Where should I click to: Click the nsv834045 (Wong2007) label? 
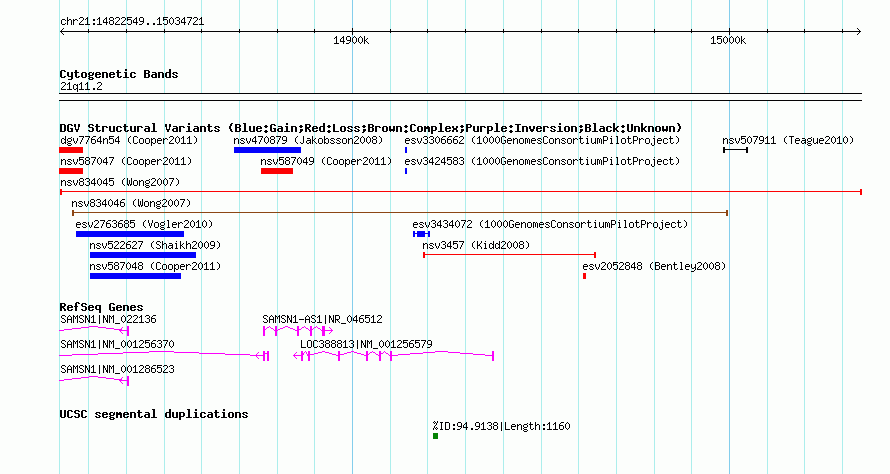120,182
